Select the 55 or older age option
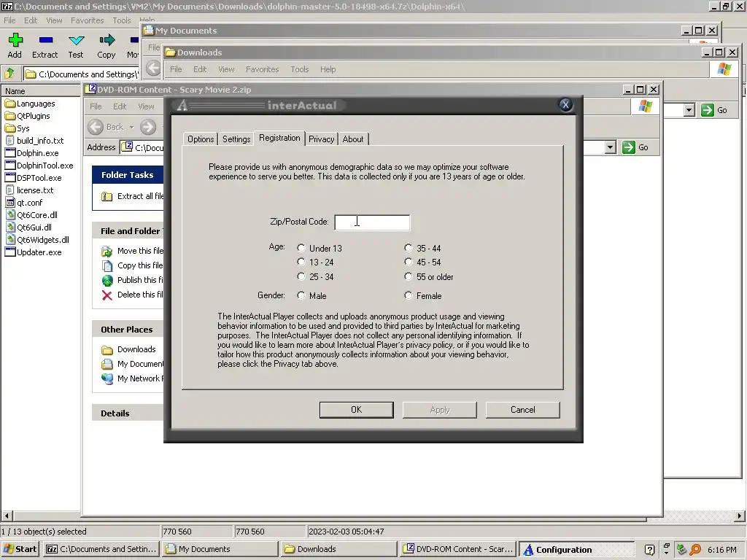Image resolution: width=747 pixels, height=560 pixels. pos(409,276)
